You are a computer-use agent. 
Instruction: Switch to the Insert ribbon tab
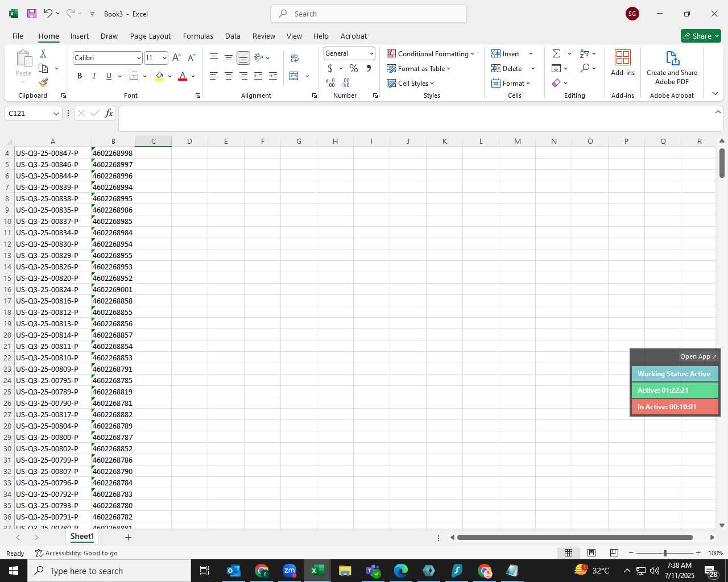pyautogui.click(x=80, y=36)
